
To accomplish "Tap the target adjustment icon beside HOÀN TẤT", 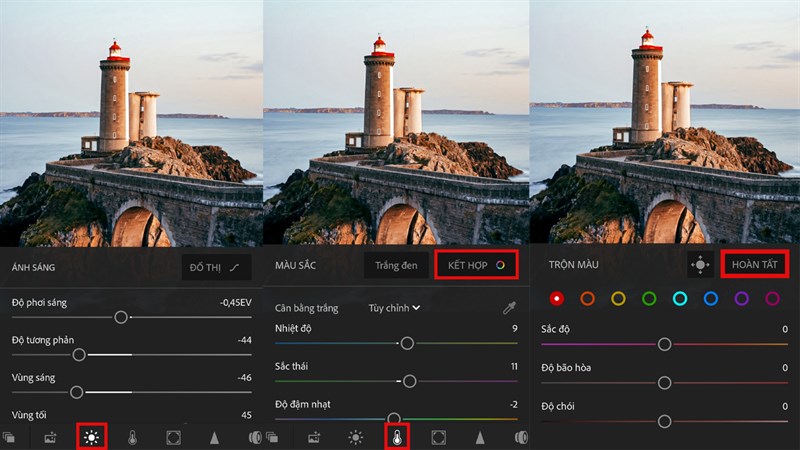I will 701,265.
